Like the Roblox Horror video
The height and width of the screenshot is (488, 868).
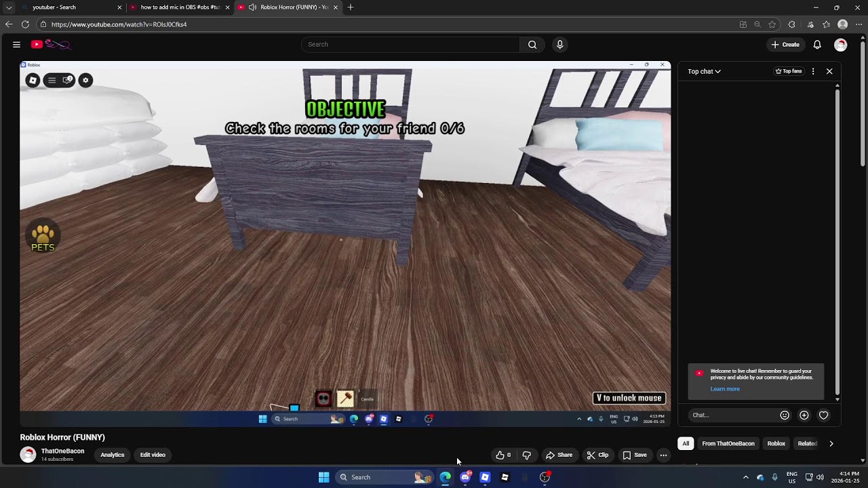(503, 455)
